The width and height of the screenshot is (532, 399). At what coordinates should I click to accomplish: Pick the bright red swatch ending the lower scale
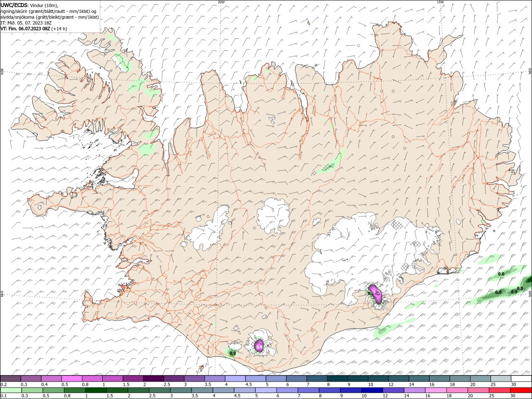click(521, 390)
